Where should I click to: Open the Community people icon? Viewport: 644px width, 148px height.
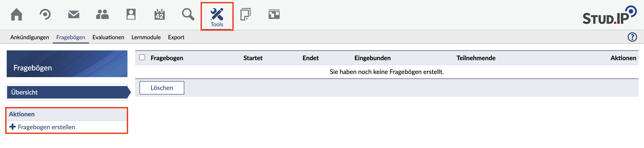pyautogui.click(x=102, y=14)
